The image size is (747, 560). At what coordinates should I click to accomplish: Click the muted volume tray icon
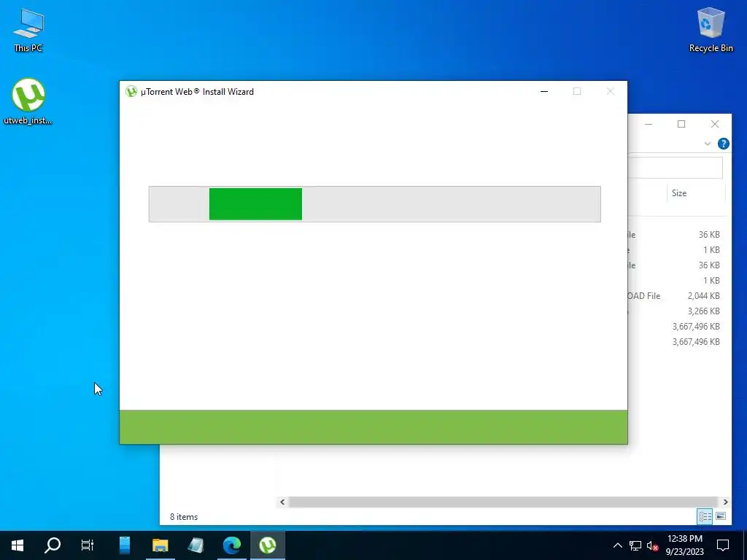(652, 545)
